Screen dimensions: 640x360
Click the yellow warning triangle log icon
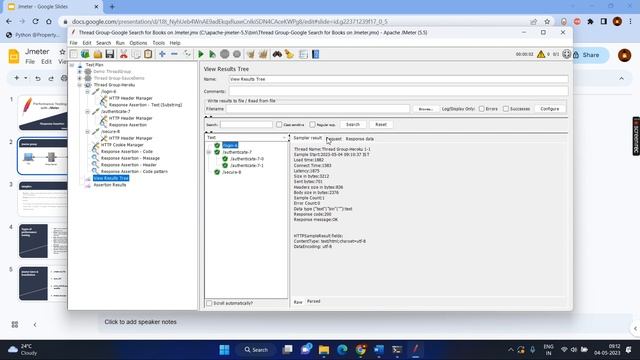(x=541, y=54)
